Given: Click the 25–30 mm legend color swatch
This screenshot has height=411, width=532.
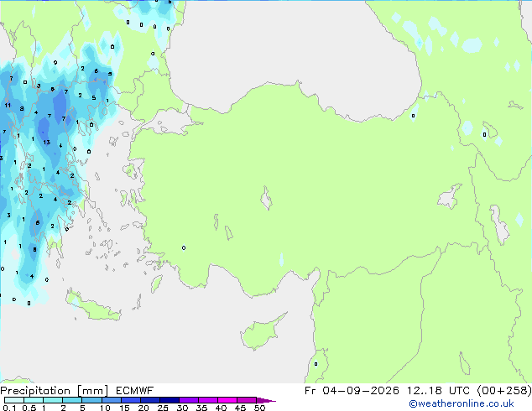Looking at the screenshot, I should click(170, 400).
